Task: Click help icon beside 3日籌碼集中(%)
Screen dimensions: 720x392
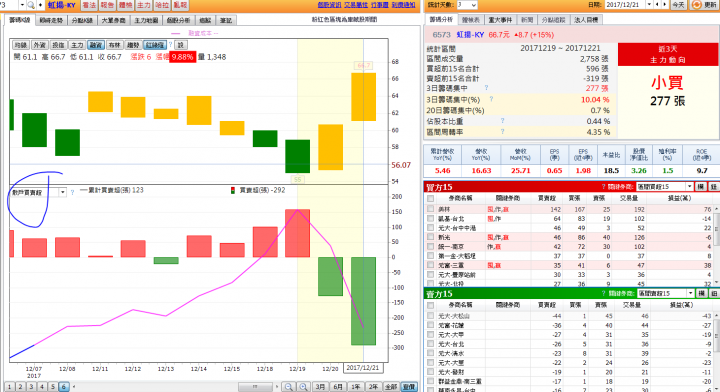Action: click(x=491, y=99)
